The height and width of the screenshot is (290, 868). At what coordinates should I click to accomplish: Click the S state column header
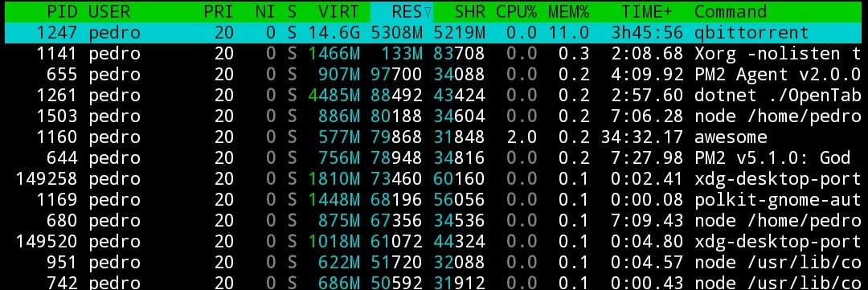292,11
